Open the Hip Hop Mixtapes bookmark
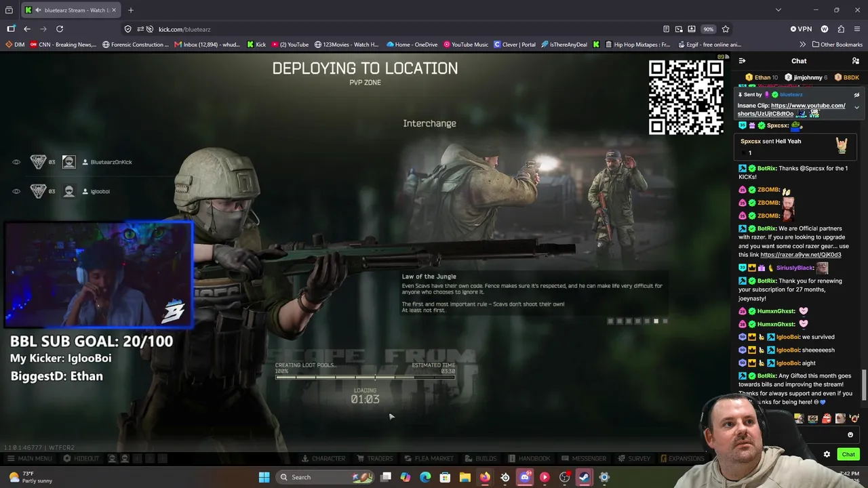 [637, 45]
